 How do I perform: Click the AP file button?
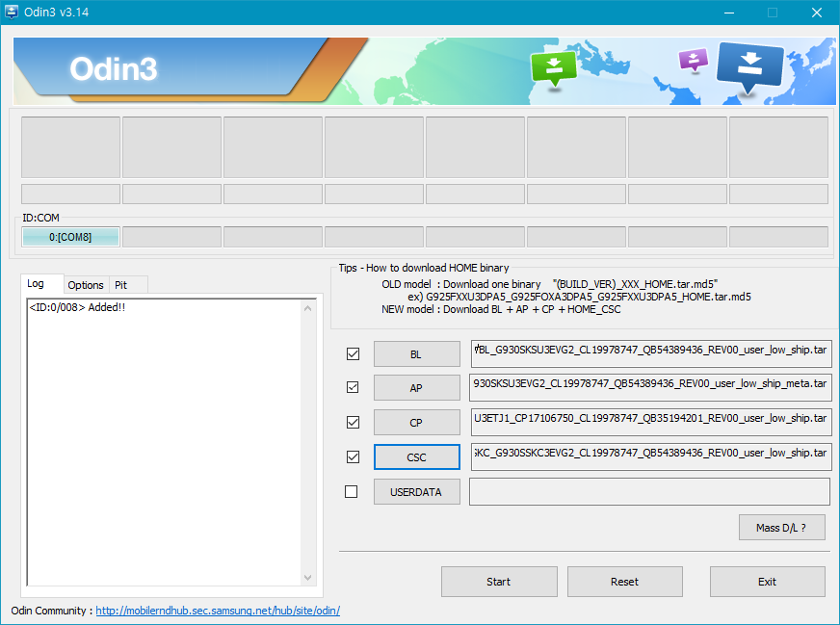pos(416,388)
